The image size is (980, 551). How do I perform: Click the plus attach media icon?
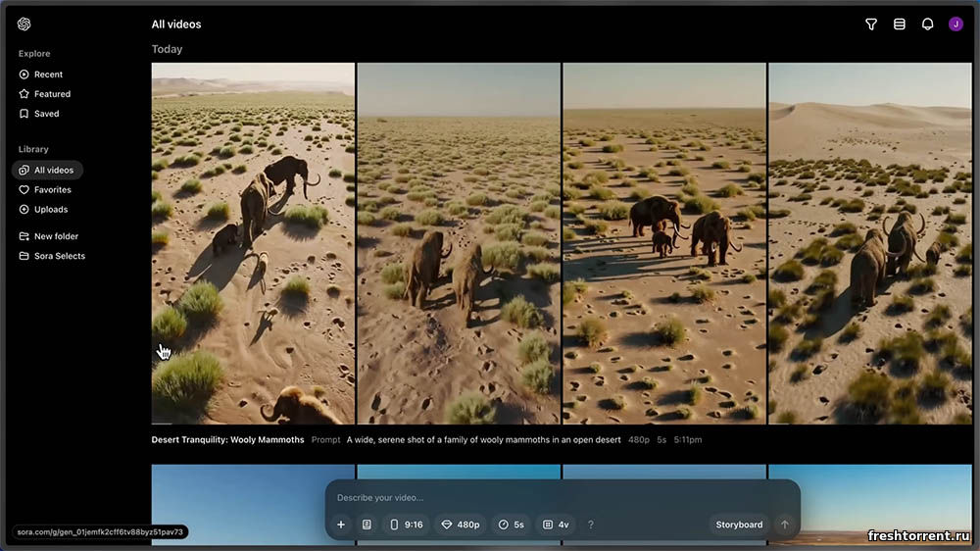(x=341, y=525)
